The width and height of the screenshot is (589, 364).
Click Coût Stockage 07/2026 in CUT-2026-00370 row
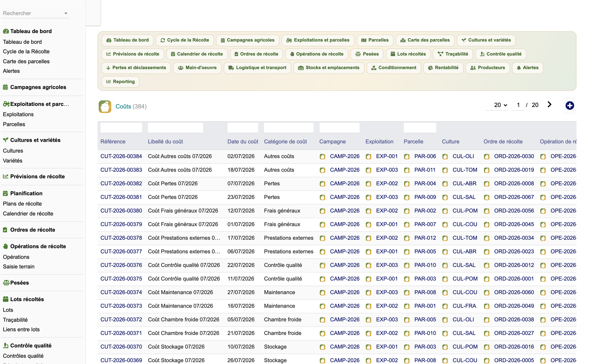click(x=176, y=347)
